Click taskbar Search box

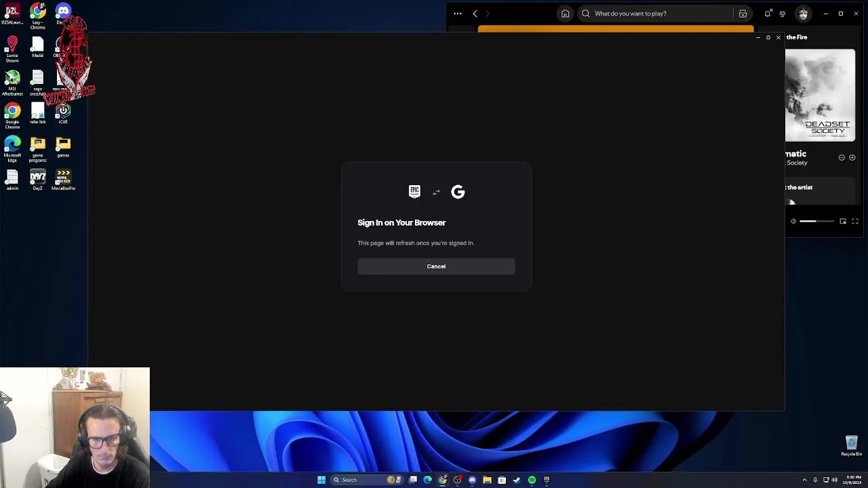point(368,480)
